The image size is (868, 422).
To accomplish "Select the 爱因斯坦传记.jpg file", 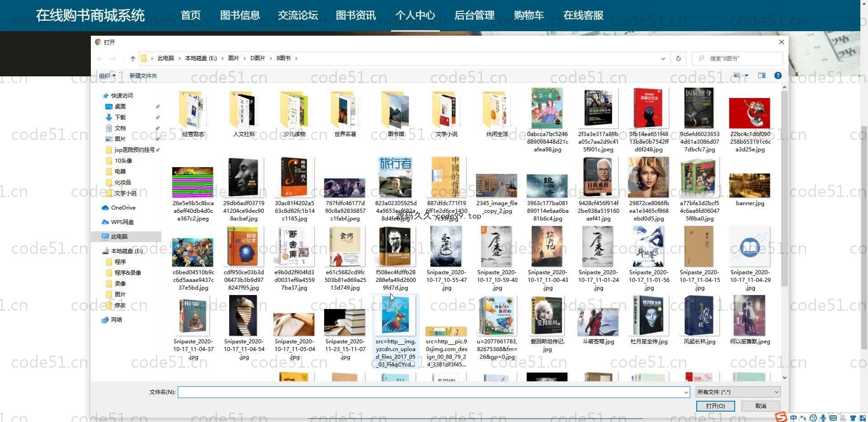I will 547,324.
